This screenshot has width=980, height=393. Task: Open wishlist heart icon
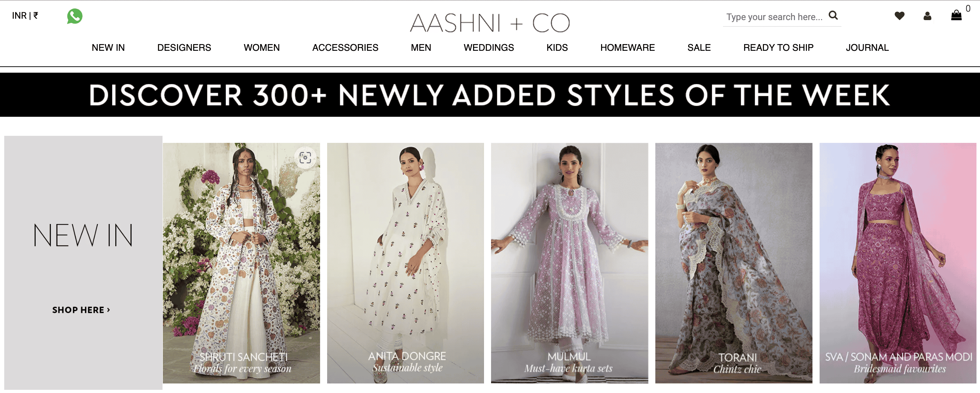(899, 16)
